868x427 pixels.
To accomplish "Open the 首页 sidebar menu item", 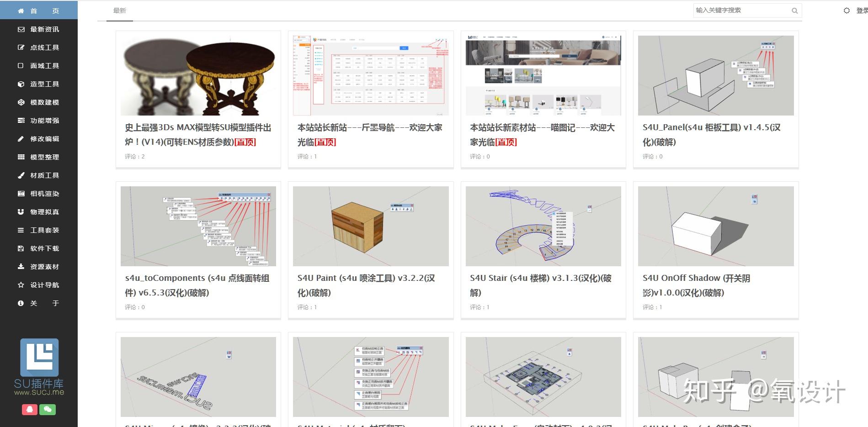I will coord(39,11).
